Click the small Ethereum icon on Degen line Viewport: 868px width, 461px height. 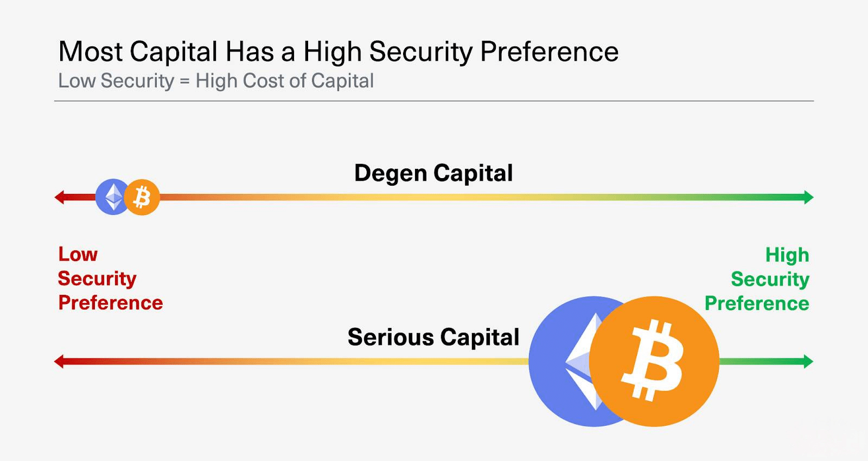[111, 197]
